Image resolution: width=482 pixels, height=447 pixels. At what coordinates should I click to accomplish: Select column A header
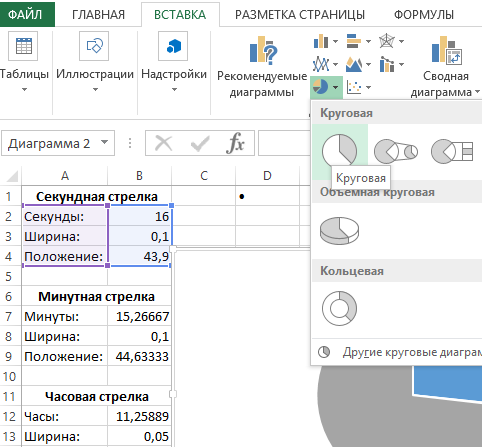[x=65, y=175]
